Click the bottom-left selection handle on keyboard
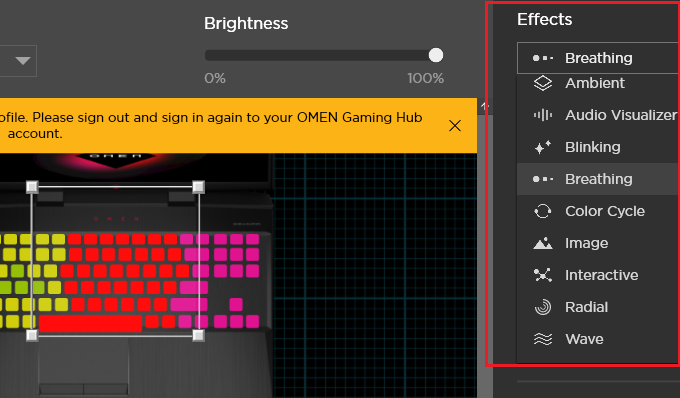 [32, 335]
